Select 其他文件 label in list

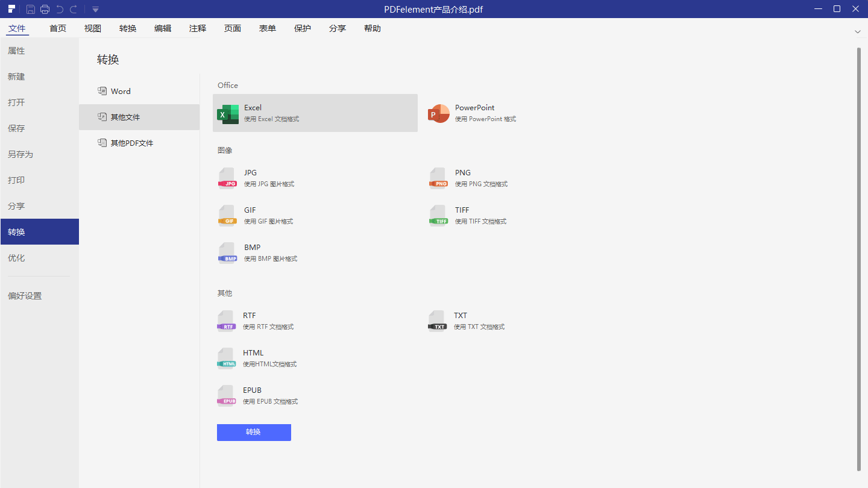125,117
